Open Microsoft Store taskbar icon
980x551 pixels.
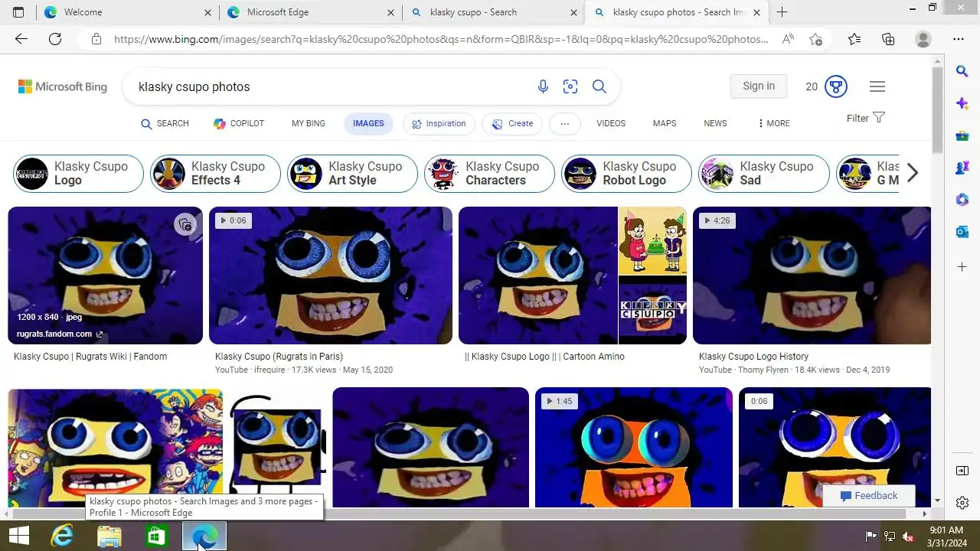pos(156,536)
